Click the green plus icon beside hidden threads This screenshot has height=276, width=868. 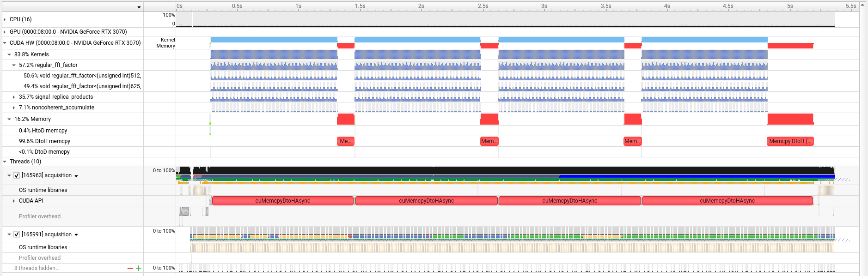[x=138, y=268]
